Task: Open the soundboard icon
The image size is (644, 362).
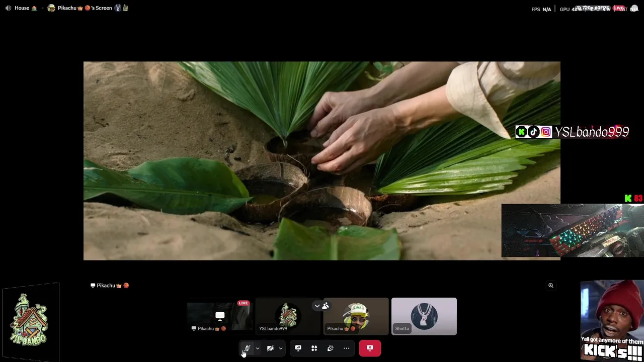Action: point(330,348)
